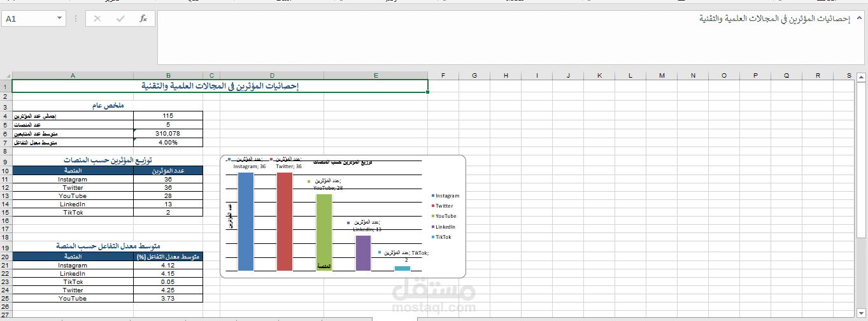Image resolution: width=868 pixels, height=321 pixels.
Task: Select the green YouTube bar in chart
Action: pos(324,232)
